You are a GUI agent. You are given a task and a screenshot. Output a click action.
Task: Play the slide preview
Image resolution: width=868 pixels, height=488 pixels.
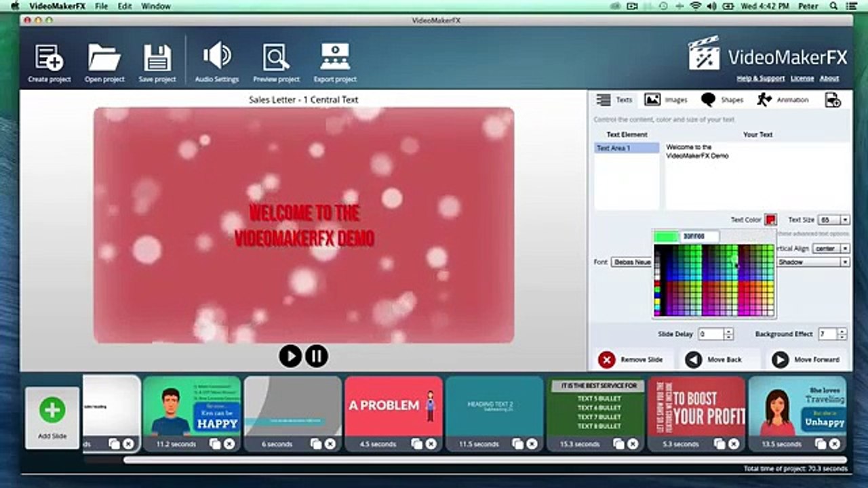(290, 356)
